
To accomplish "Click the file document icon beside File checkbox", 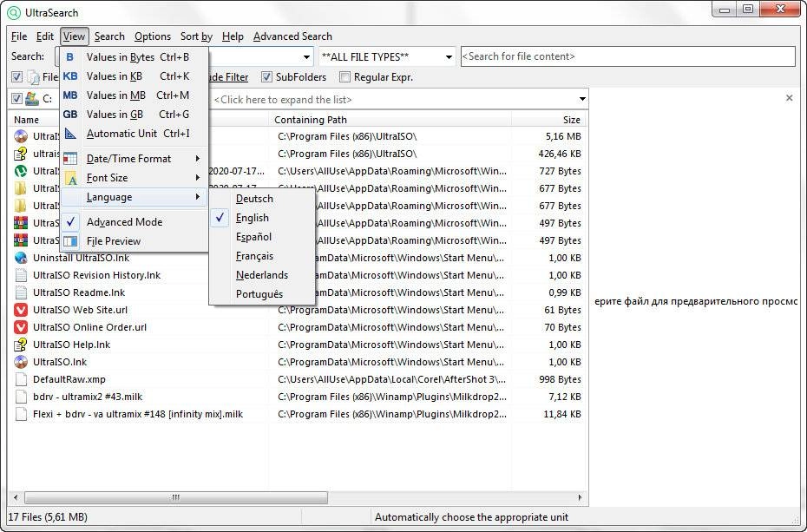I will (x=34, y=77).
